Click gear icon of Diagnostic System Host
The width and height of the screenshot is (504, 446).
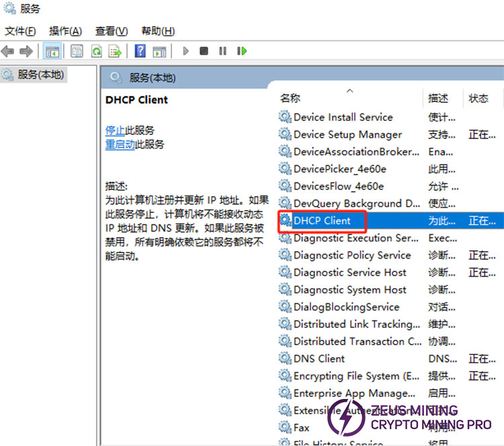coord(285,289)
